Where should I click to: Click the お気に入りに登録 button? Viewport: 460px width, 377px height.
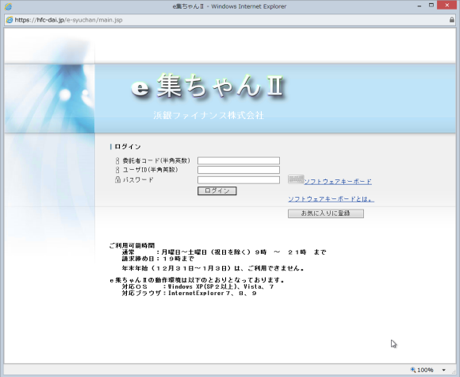tap(326, 213)
